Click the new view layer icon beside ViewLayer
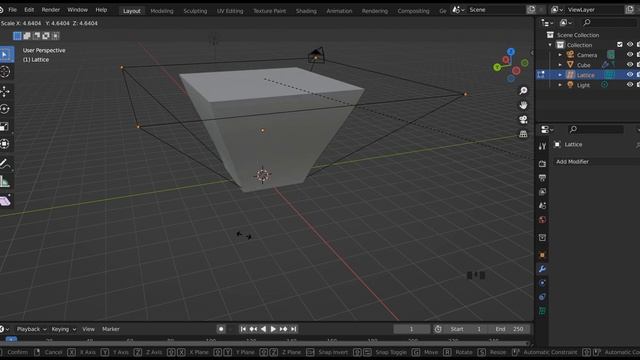This screenshot has height=360, width=640. pos(629,9)
